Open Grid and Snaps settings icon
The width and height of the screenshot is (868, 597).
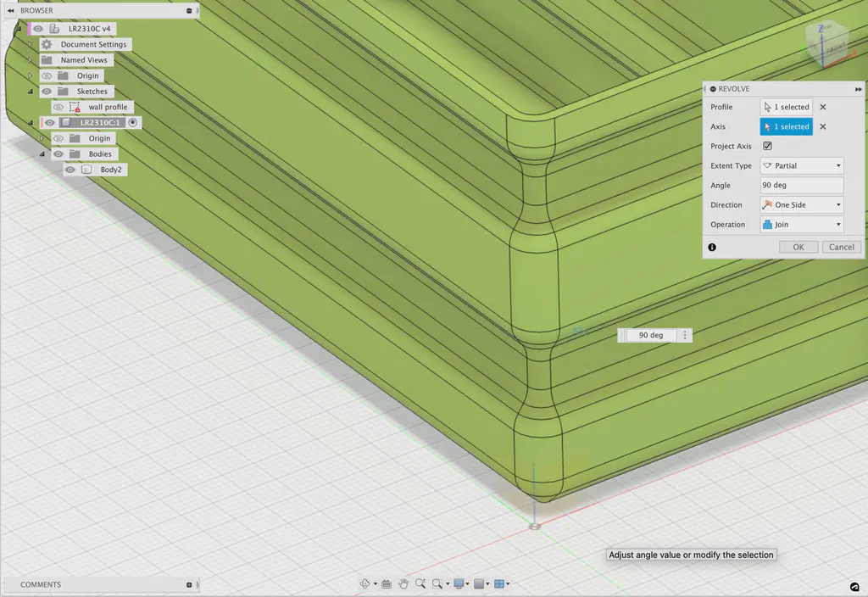coord(480,583)
